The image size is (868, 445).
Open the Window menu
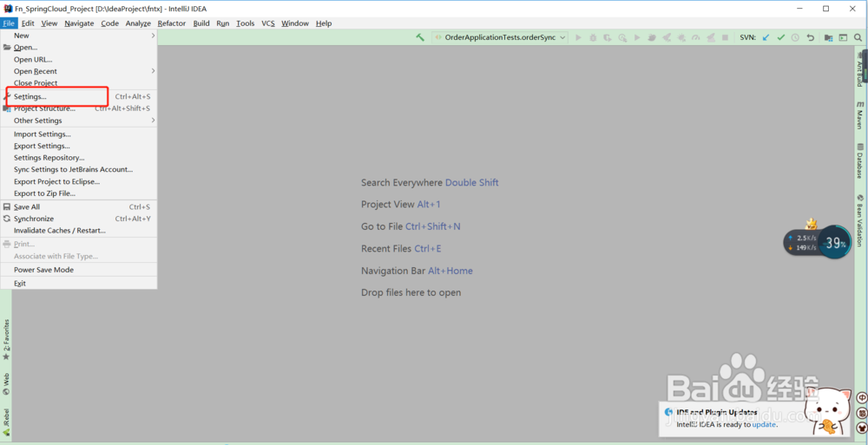pyautogui.click(x=295, y=23)
